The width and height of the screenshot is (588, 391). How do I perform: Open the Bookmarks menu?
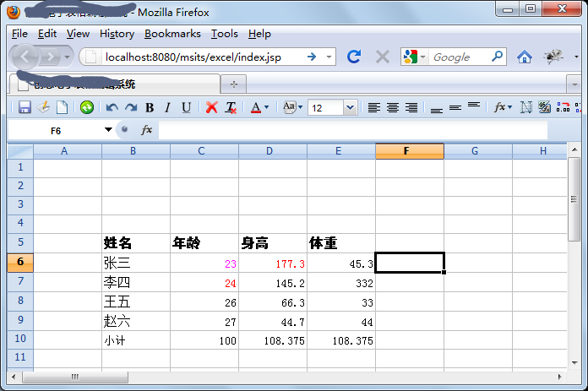pyautogui.click(x=172, y=34)
